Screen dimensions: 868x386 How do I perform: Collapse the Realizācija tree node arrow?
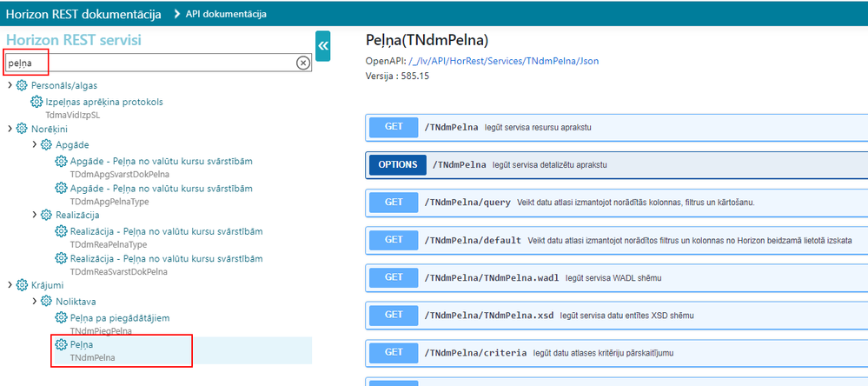[35, 215]
